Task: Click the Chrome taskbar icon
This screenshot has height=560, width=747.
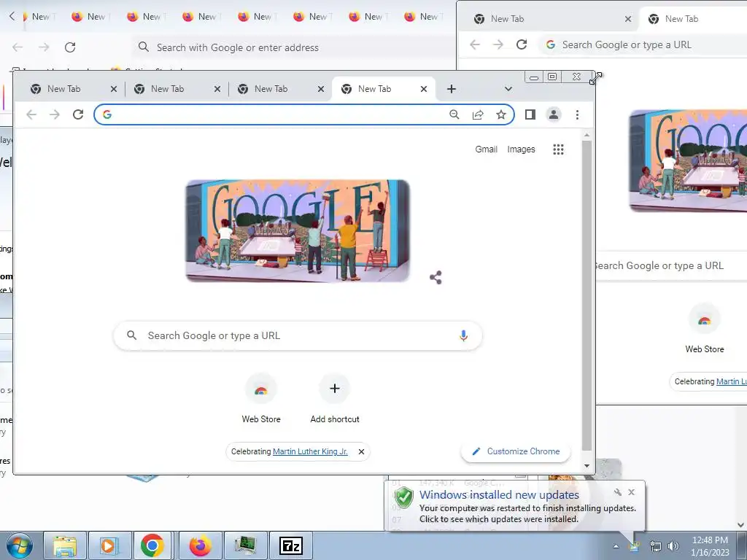Action: pyautogui.click(x=152, y=545)
